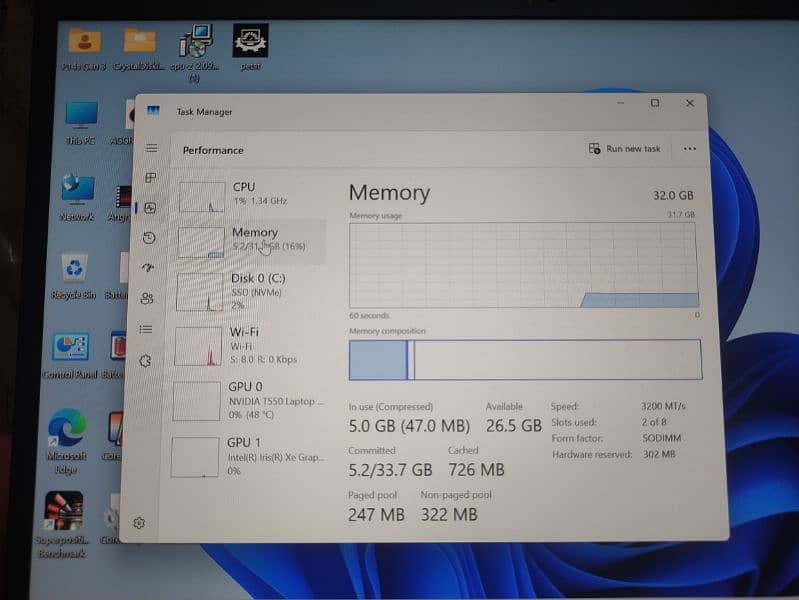Select the Wi-Fi performance item
The width and height of the screenshot is (799, 600).
point(249,345)
